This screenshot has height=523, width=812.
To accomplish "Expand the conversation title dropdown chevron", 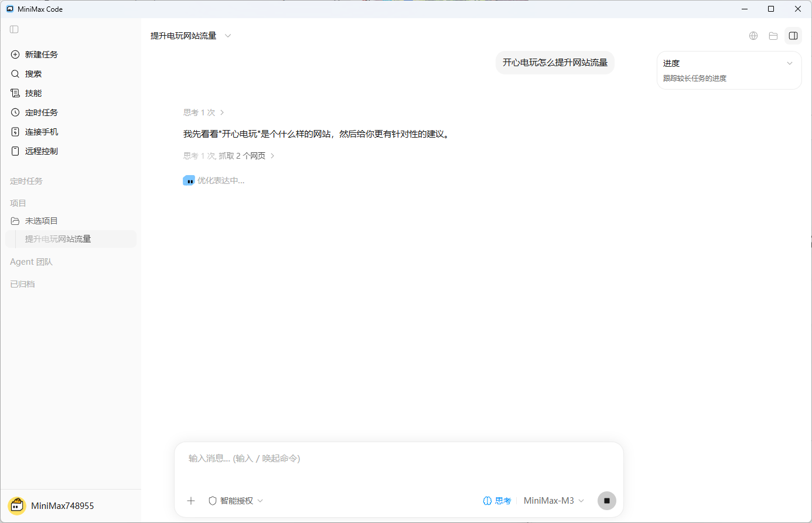I will click(228, 36).
